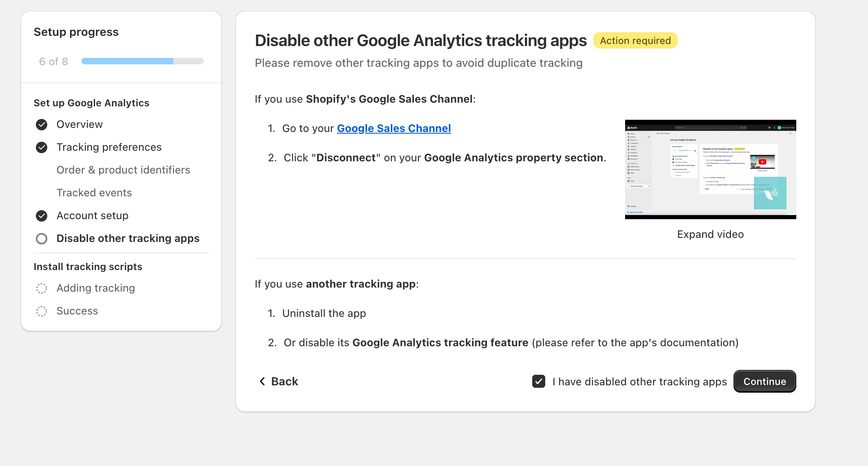
Task: Uncheck 'I have disabled other tracking apps'
Action: [x=539, y=381]
